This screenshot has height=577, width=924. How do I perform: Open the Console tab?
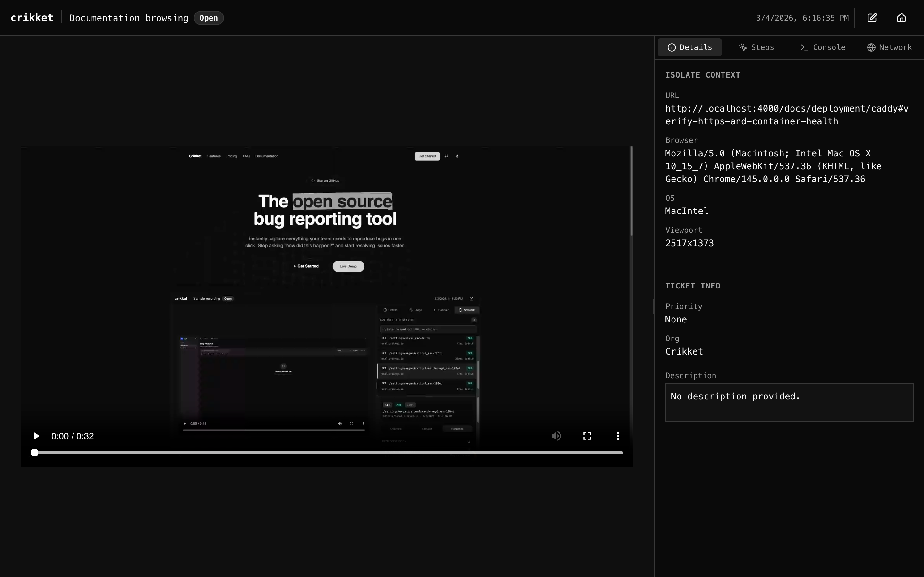(x=823, y=47)
